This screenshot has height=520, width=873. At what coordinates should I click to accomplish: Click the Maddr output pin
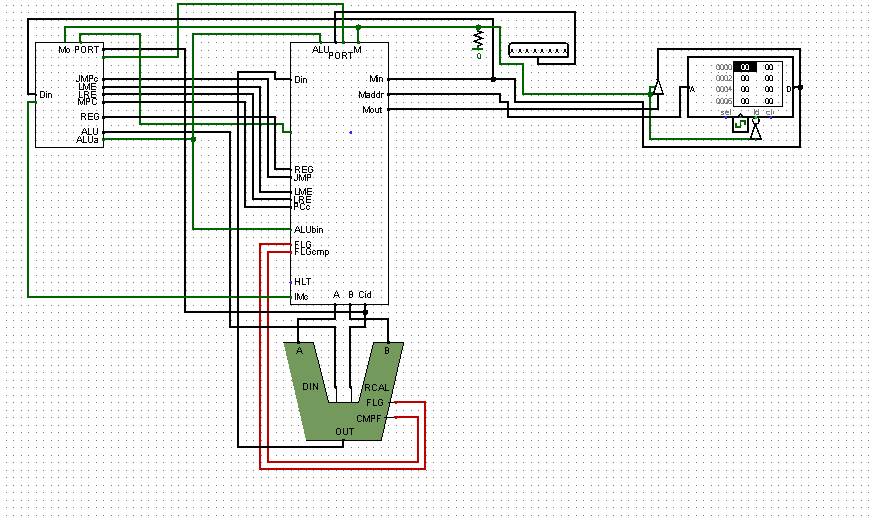click(371, 95)
